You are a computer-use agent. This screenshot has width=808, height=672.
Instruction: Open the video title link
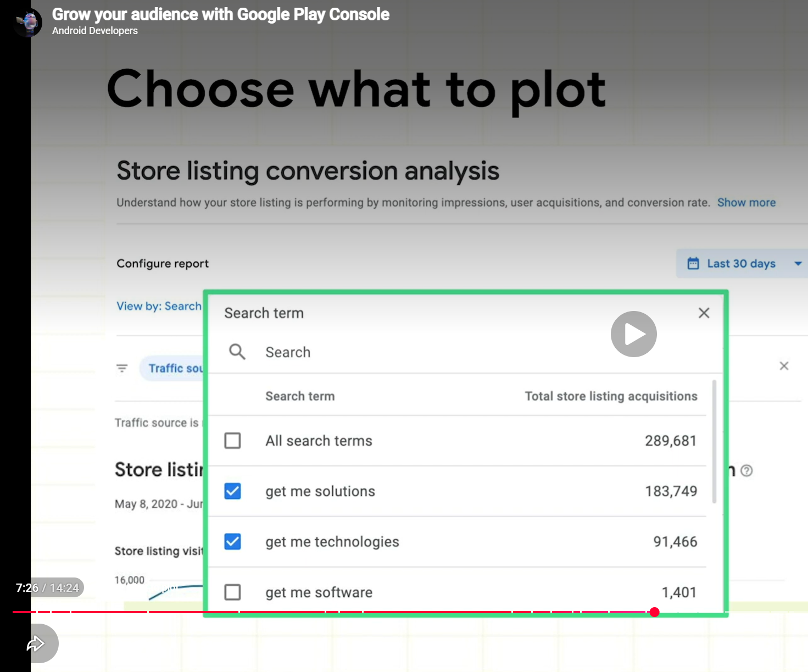tap(220, 14)
